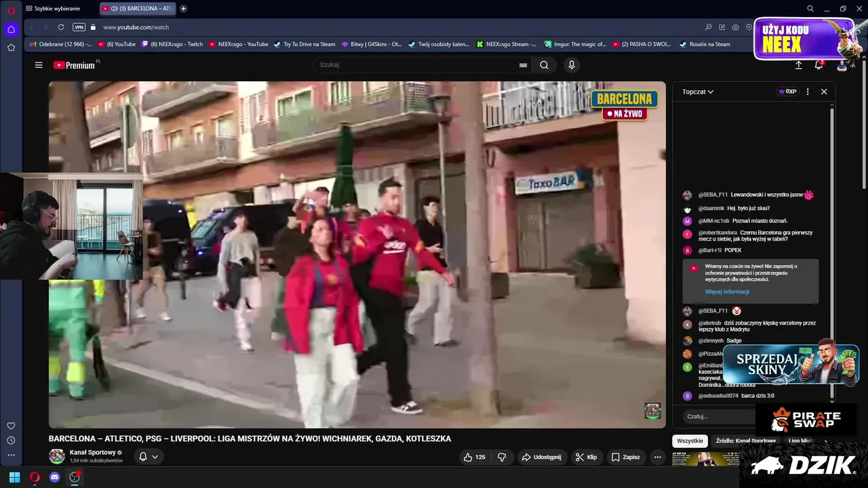Open the sidebar heart pinboards icon
This screenshot has width=868, height=488.
coord(11,426)
